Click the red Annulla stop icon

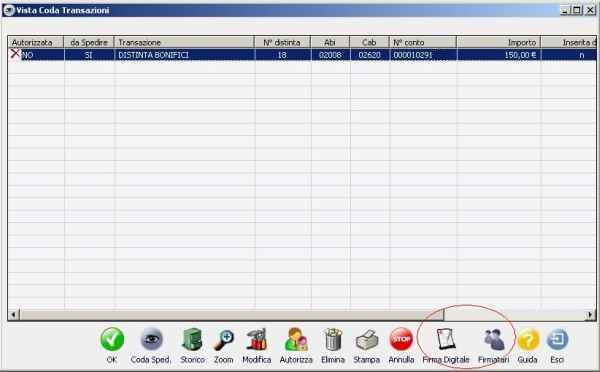tap(401, 339)
